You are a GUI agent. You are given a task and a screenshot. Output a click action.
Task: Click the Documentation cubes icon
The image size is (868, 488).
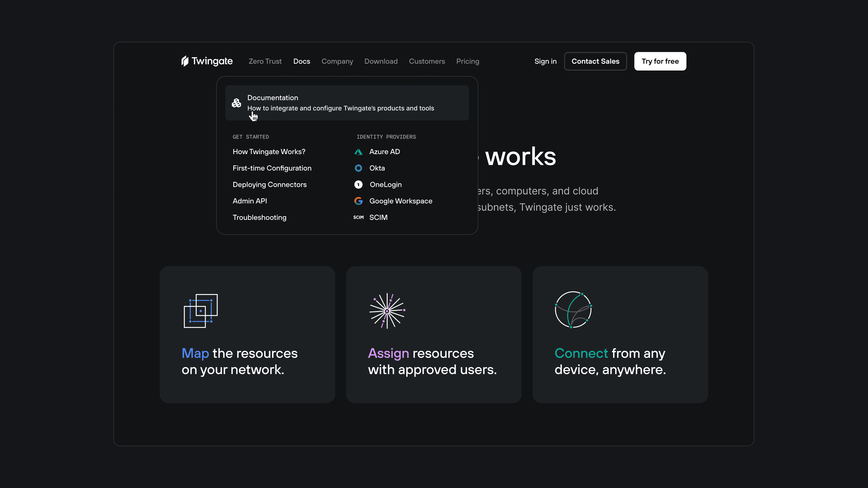(237, 103)
